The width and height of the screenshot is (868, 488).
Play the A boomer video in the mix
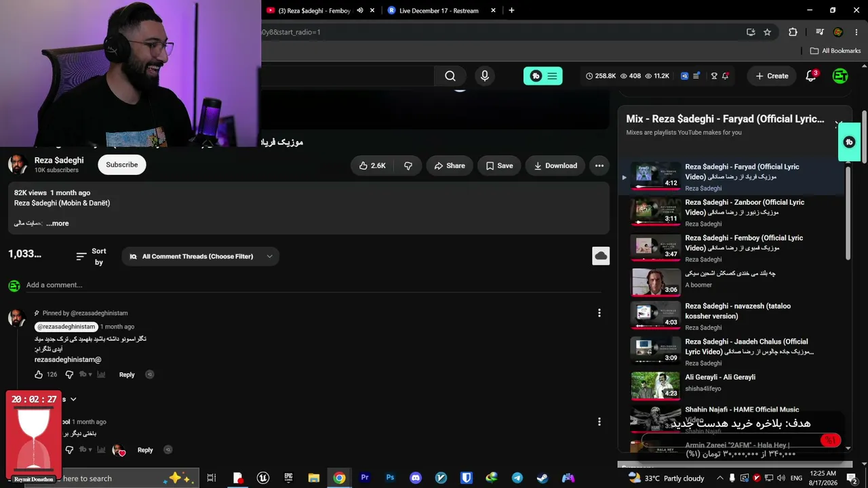[732, 281]
